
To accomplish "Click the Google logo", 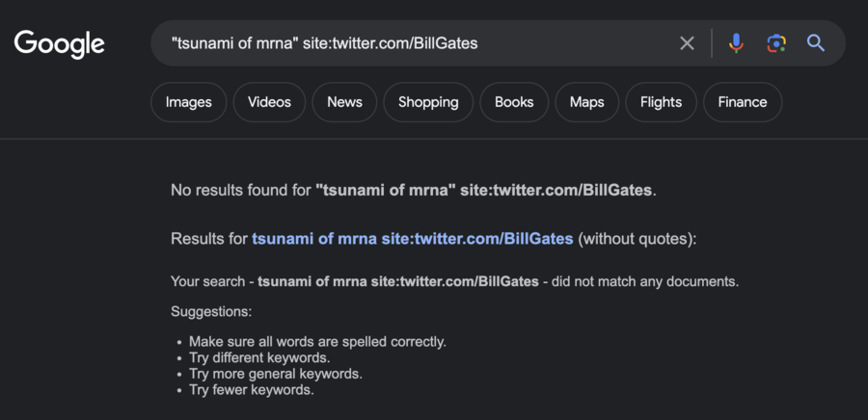I will point(59,44).
